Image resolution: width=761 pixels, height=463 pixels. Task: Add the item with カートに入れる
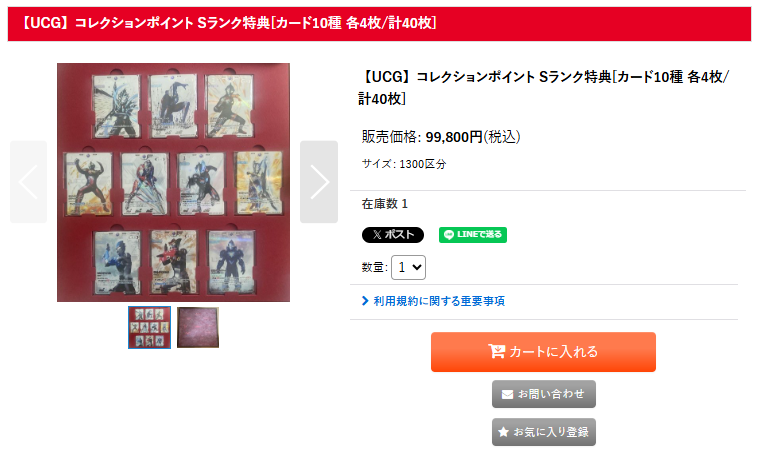point(543,352)
